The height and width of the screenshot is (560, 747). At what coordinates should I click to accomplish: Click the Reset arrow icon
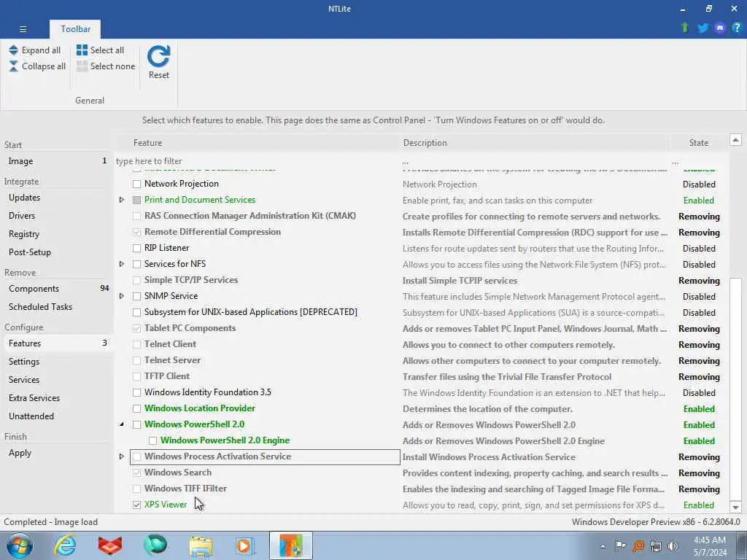tap(158, 57)
